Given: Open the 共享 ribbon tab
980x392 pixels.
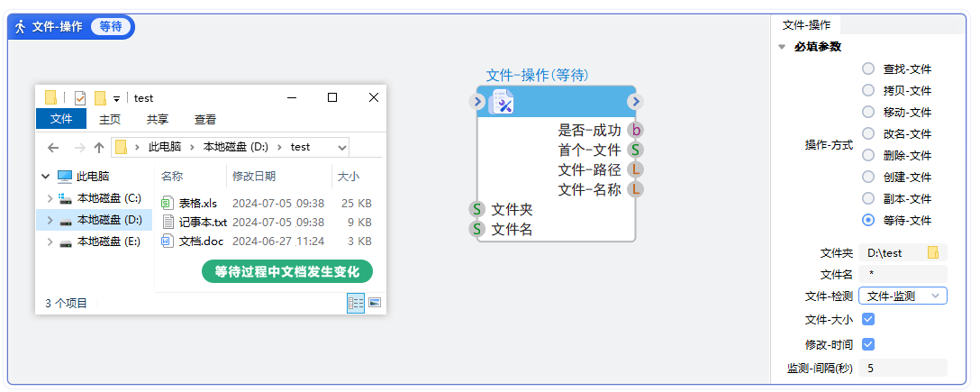Looking at the screenshot, I should coord(158,120).
